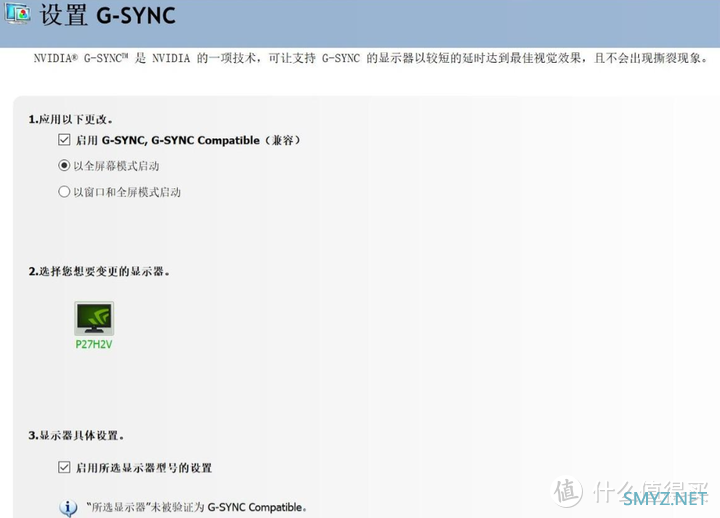Click the blue info icon beside G-SYNC Compatible notice
The image size is (720, 518).
pyautogui.click(x=68, y=508)
